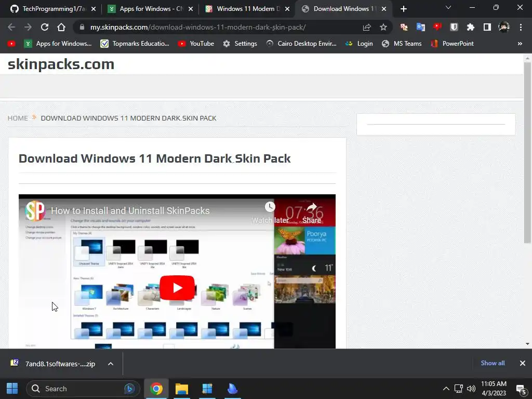The width and height of the screenshot is (532, 399).
Task: Open the red speech-bubble extension
Action: click(x=437, y=26)
